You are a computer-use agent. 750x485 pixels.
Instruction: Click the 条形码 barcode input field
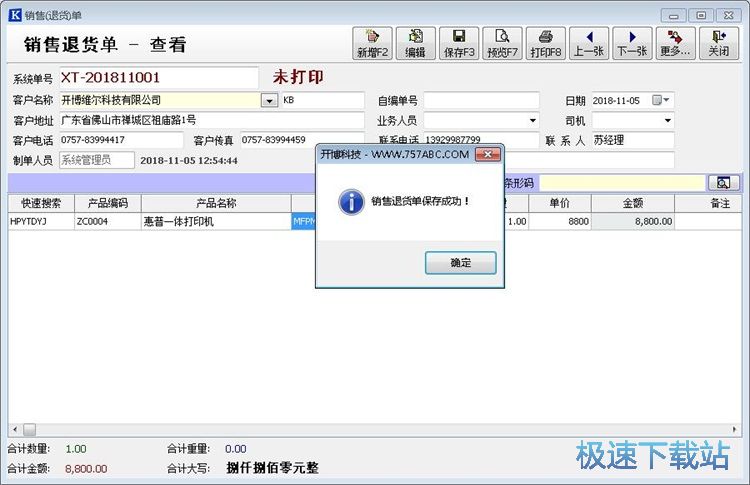[x=622, y=183]
